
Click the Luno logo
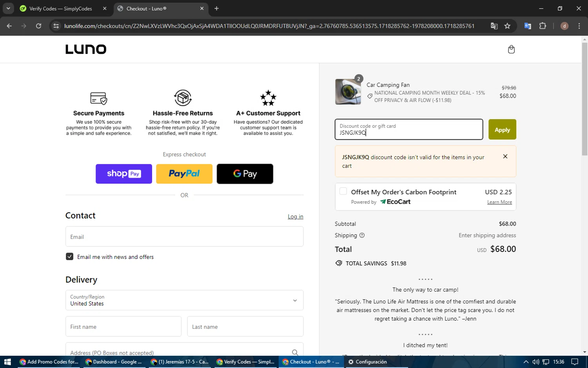(x=86, y=49)
